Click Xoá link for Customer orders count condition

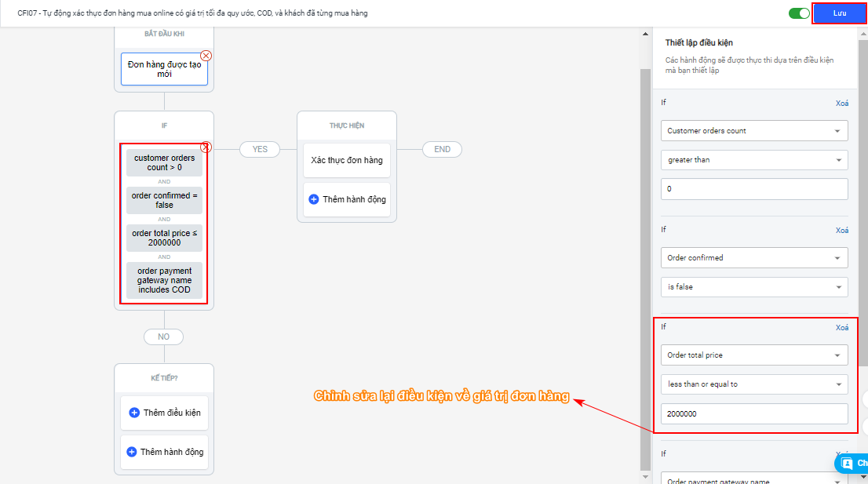coord(841,103)
